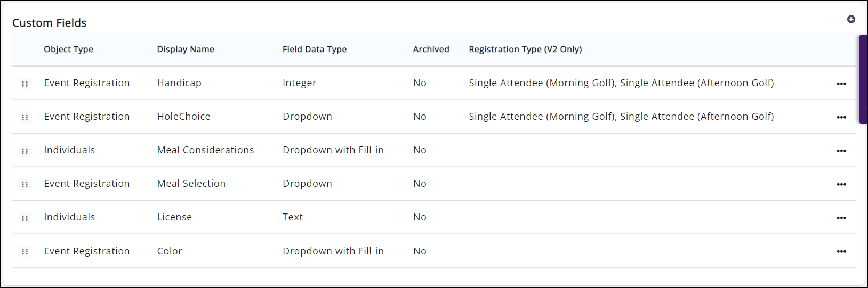Click the Field Data Type column header
The width and height of the screenshot is (868, 288).
coord(315,49)
